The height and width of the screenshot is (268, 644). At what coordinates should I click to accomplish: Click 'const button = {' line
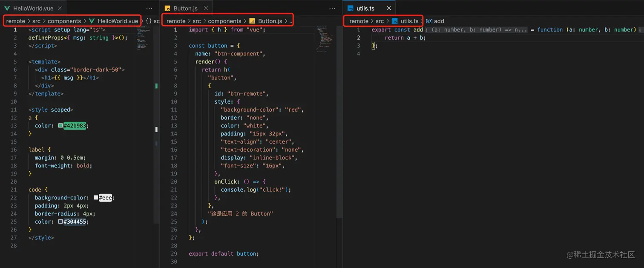pyautogui.click(x=214, y=46)
